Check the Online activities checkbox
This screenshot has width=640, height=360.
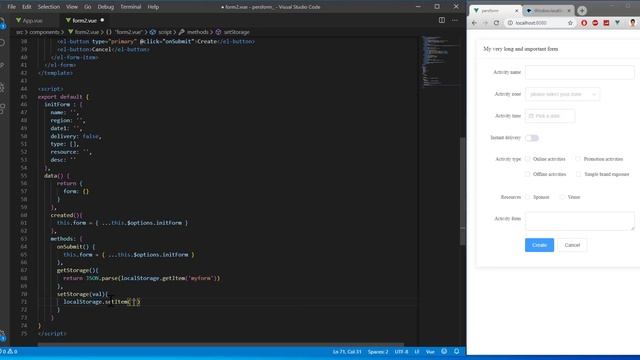pos(527,159)
